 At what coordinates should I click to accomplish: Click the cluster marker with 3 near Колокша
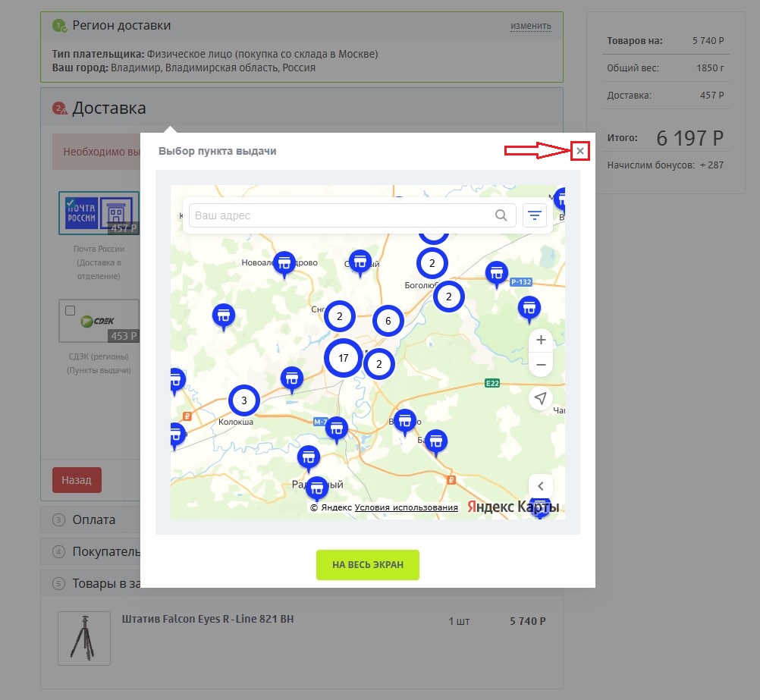coord(244,400)
